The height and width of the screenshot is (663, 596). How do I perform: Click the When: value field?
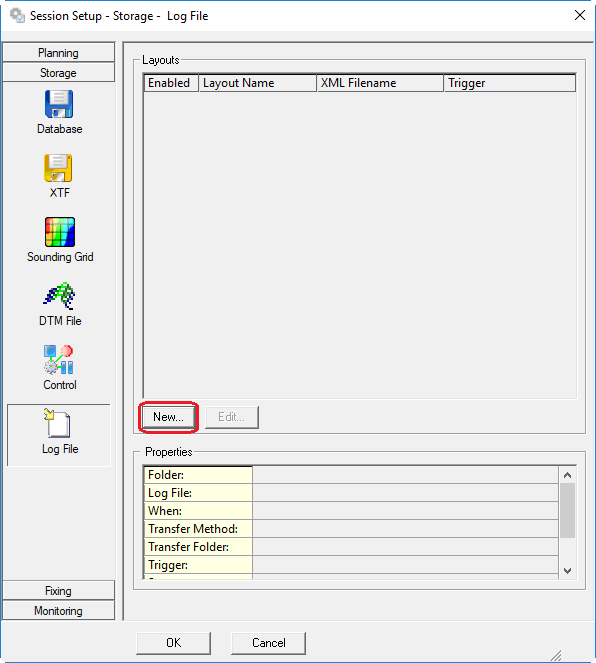tap(405, 511)
